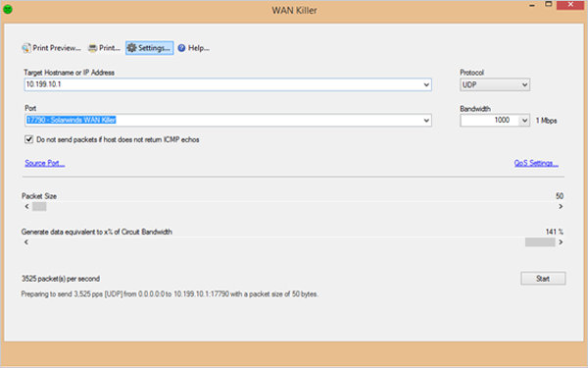Toggle the ICMP echoes checkbox
Screen dimensions: 588x368
(28, 139)
